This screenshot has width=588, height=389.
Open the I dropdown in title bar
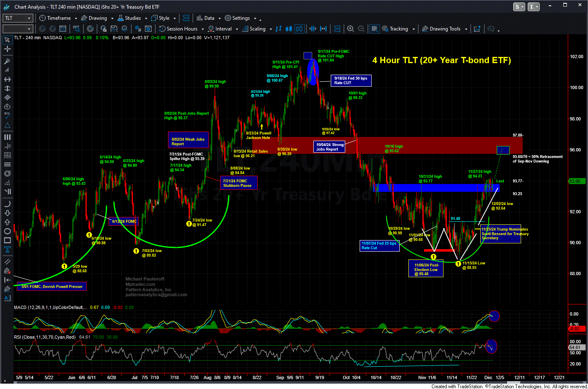(x=533, y=7)
